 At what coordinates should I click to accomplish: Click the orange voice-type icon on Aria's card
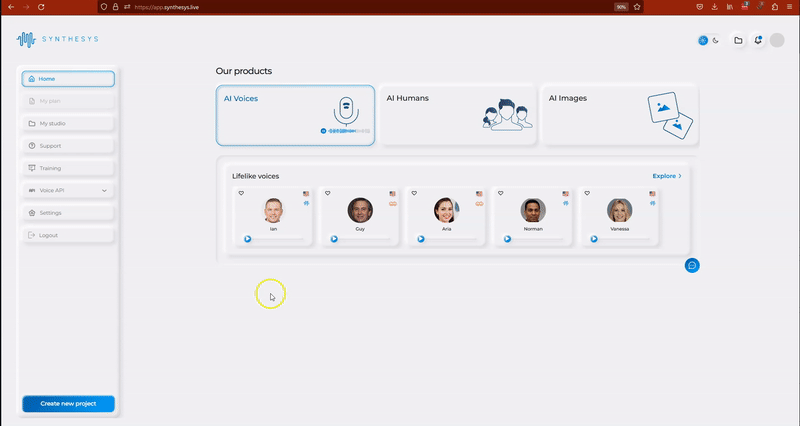point(479,204)
